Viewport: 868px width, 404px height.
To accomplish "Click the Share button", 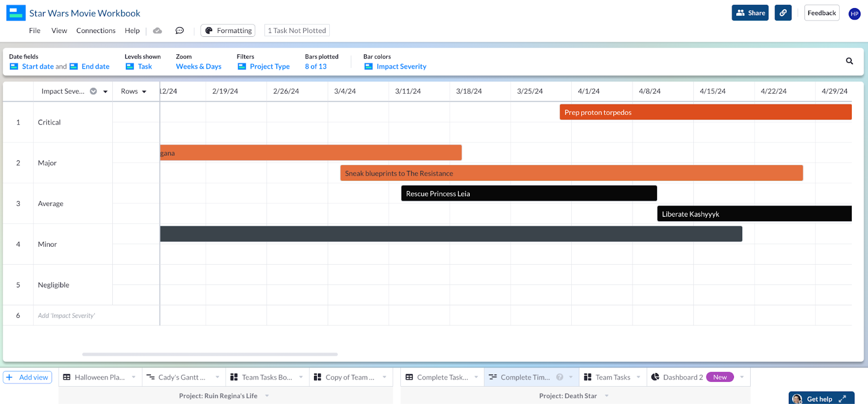I will pos(750,13).
